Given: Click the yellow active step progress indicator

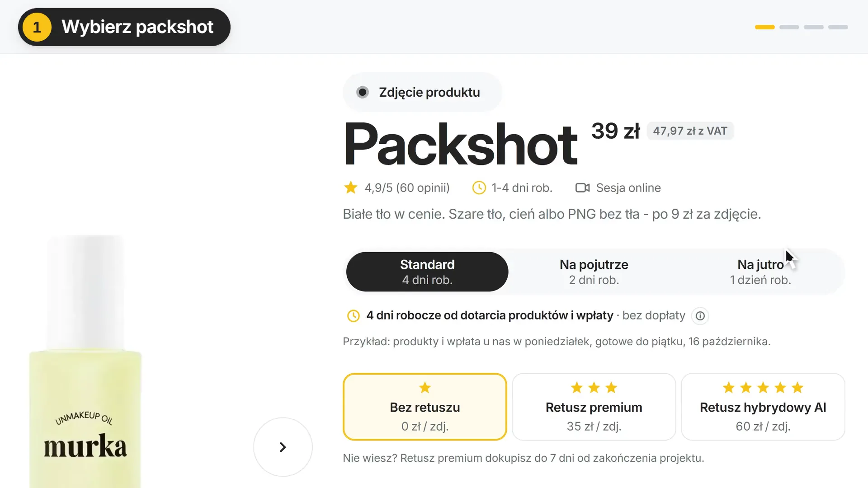Looking at the screenshot, I should [x=765, y=27].
